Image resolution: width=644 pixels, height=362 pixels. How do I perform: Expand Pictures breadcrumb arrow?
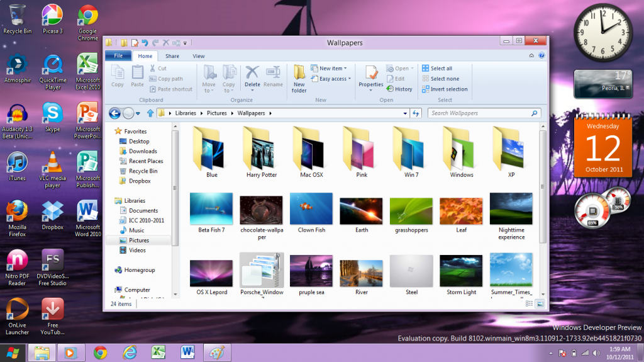232,113
